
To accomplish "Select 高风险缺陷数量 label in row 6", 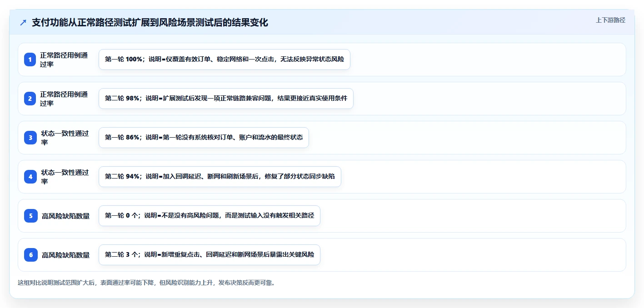I will 65,255.
